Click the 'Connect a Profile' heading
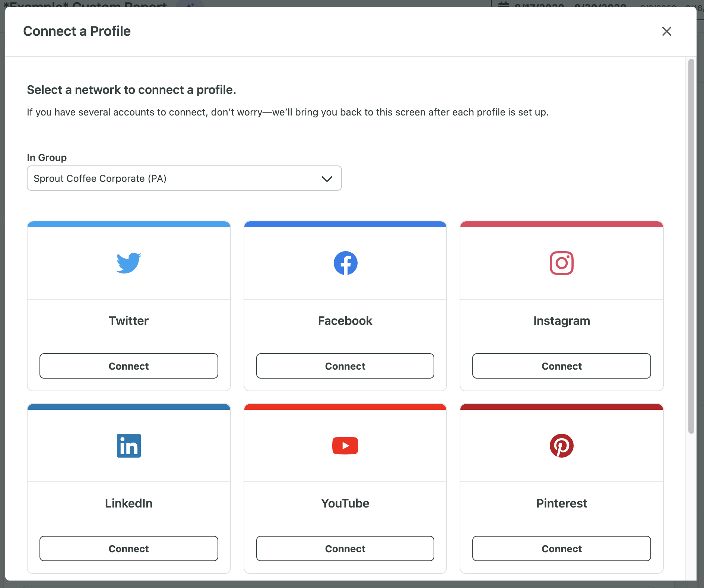The image size is (704, 588). (77, 31)
